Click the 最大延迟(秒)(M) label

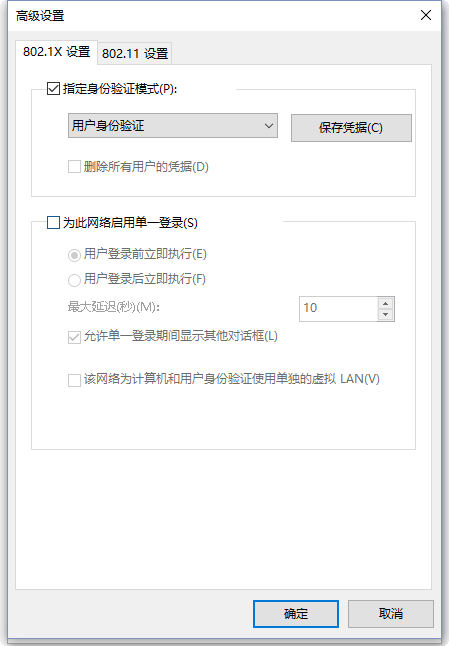click(x=114, y=307)
